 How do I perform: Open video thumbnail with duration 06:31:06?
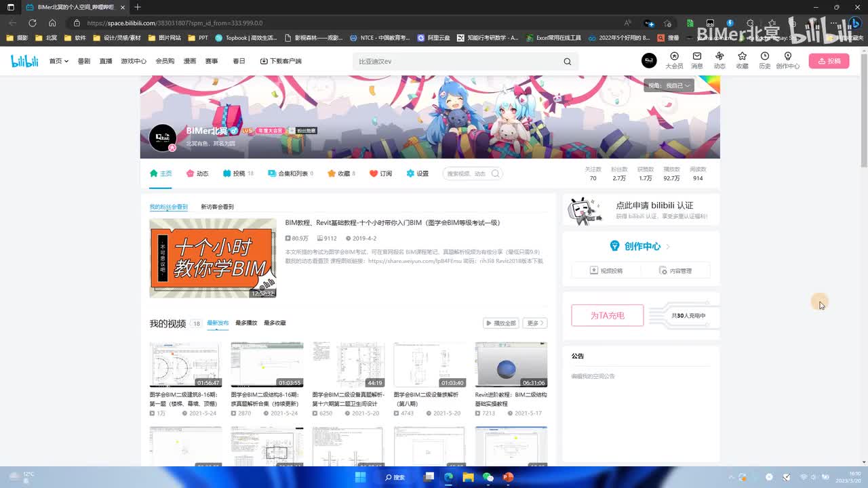point(511,365)
